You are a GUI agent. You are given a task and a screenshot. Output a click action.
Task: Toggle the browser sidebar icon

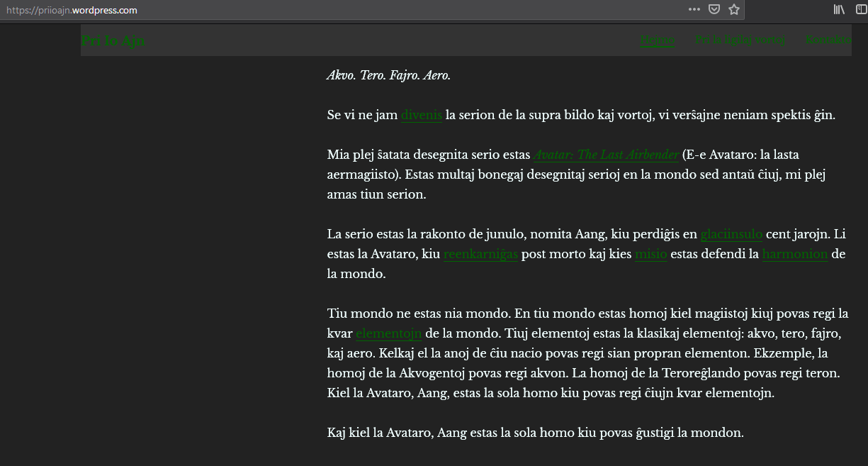click(859, 9)
